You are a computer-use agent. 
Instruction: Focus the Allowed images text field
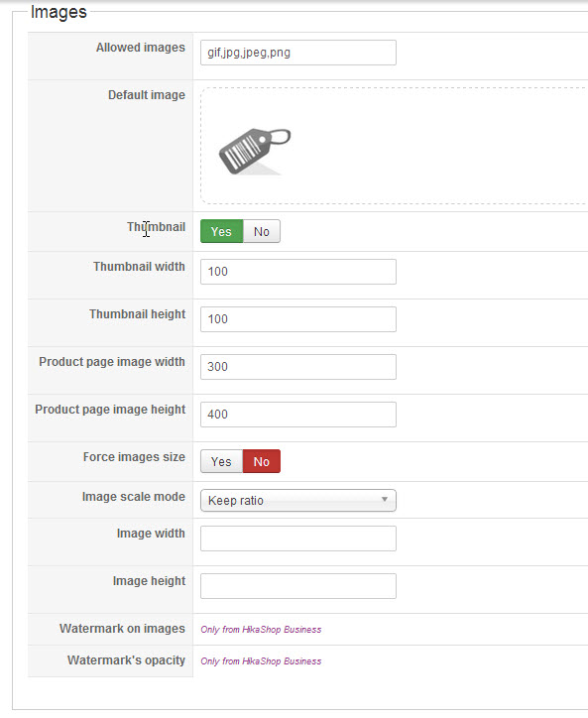pyautogui.click(x=298, y=53)
